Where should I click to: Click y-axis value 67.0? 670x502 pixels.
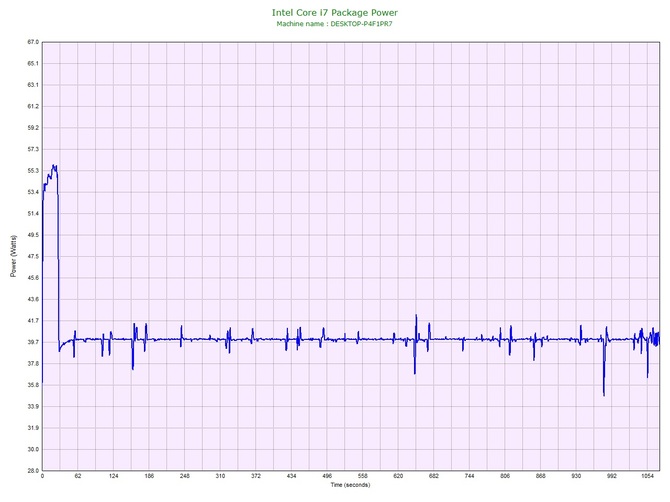[x=33, y=42]
